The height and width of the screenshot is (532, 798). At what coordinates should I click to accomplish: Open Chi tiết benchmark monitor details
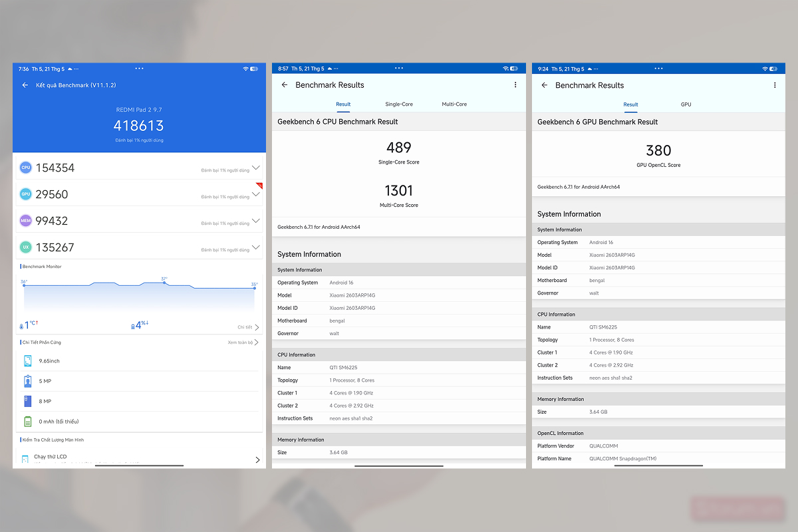(x=248, y=327)
